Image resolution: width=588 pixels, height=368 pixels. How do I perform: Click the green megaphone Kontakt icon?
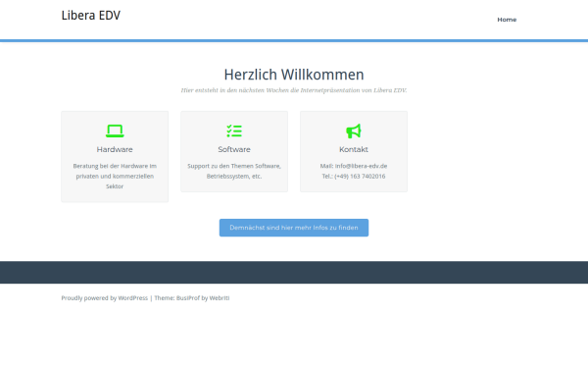[354, 131]
